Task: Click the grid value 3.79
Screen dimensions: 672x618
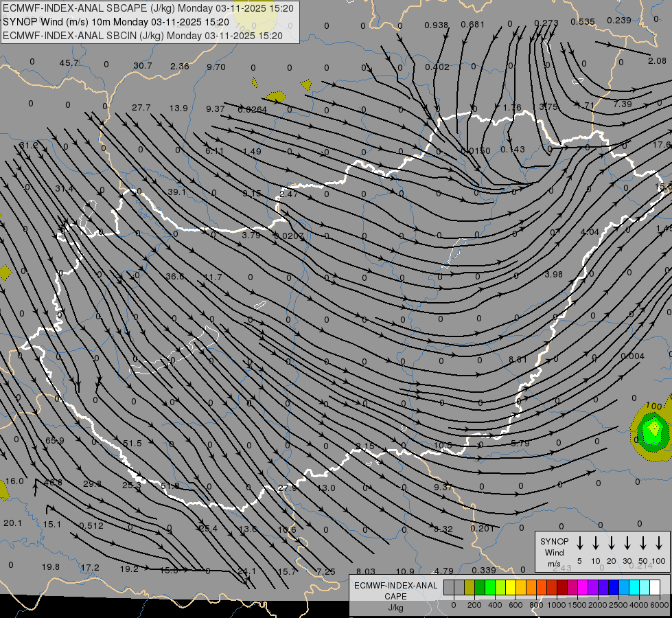Action: [x=251, y=235]
